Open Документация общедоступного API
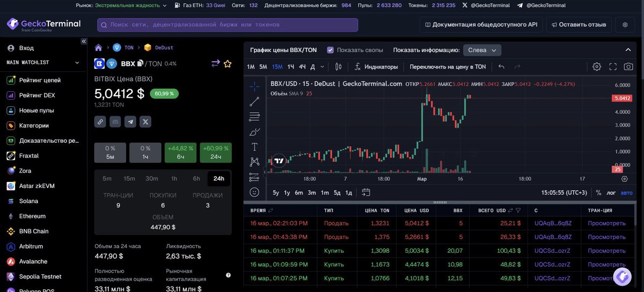The height and width of the screenshot is (292, 644). pos(481,25)
